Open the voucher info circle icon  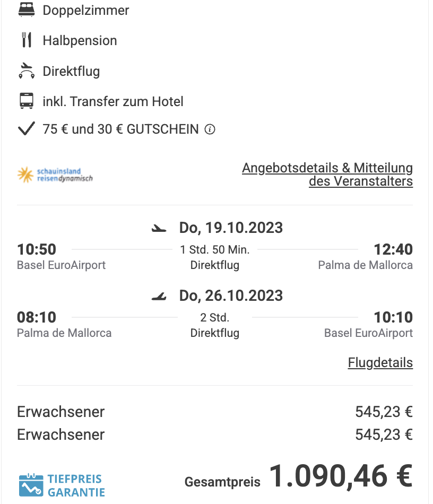210,129
